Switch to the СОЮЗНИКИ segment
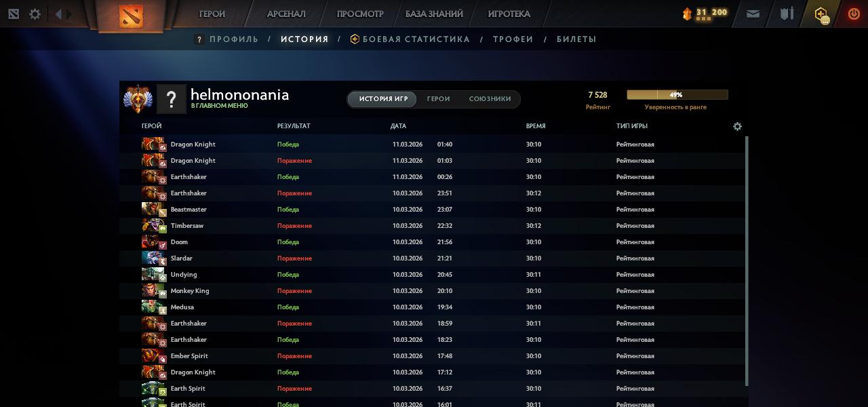 click(x=490, y=99)
